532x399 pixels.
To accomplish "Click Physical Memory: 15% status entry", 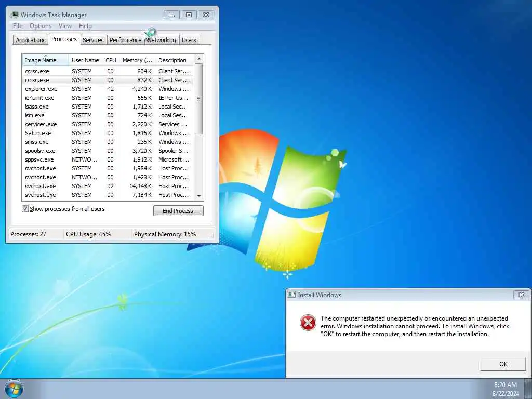I will [165, 234].
